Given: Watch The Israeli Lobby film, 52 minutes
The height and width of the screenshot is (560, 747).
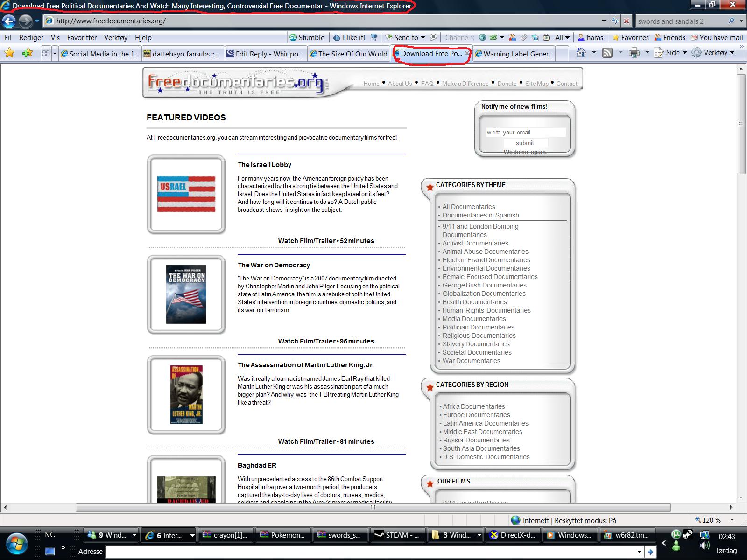Looking at the screenshot, I should [326, 241].
